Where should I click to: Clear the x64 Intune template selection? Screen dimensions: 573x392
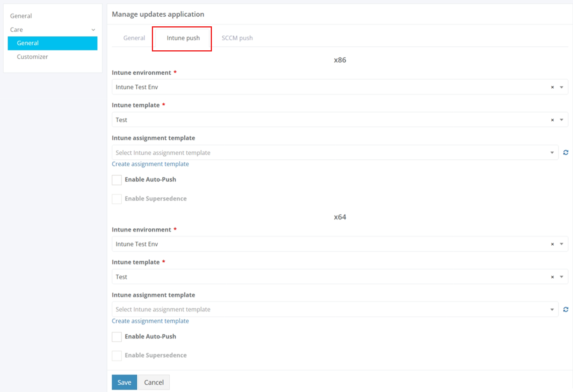tap(552, 277)
